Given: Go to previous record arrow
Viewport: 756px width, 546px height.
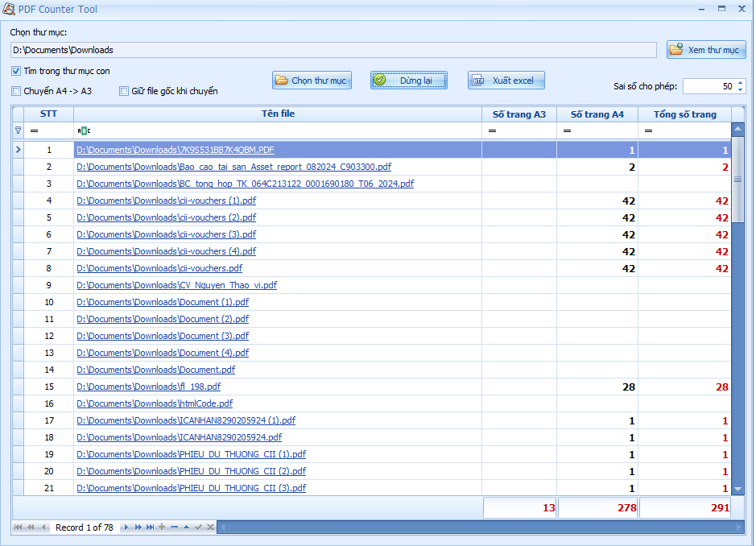Looking at the screenshot, I should coord(43,527).
